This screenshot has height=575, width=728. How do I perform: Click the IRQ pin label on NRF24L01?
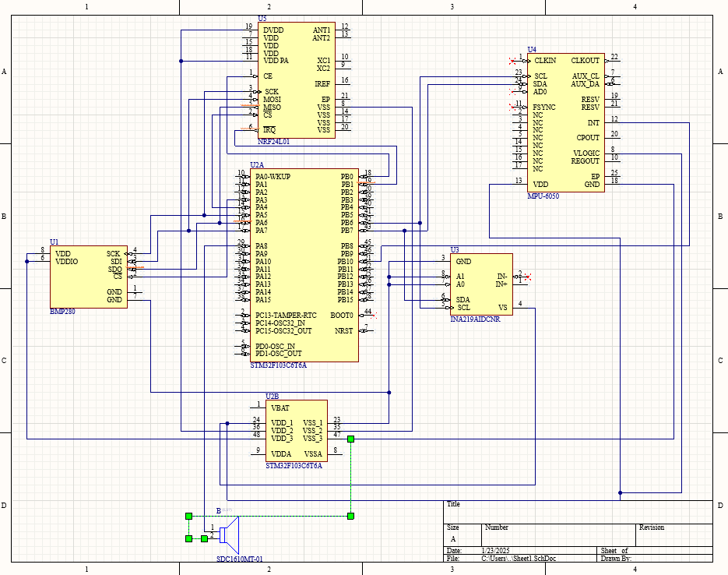(269, 130)
